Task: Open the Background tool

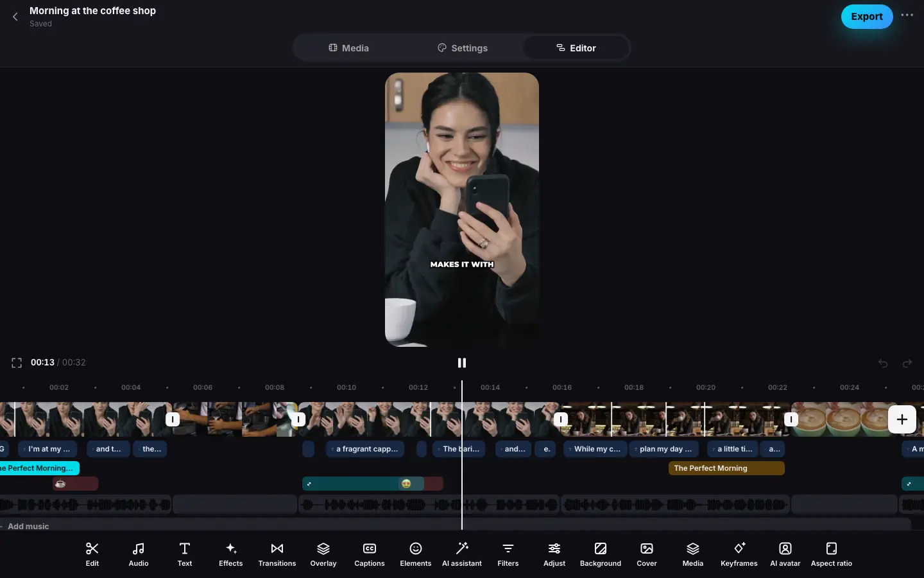Action: [601, 554]
